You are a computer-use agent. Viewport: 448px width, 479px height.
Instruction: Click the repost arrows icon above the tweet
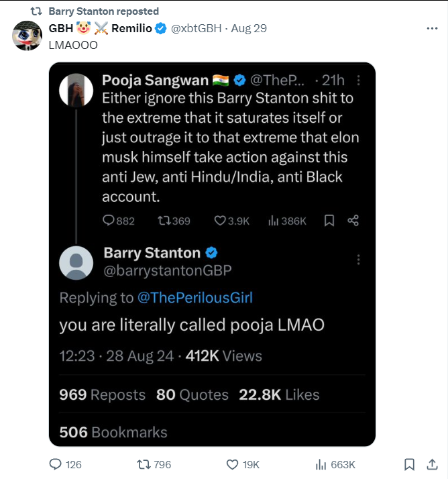(36, 11)
